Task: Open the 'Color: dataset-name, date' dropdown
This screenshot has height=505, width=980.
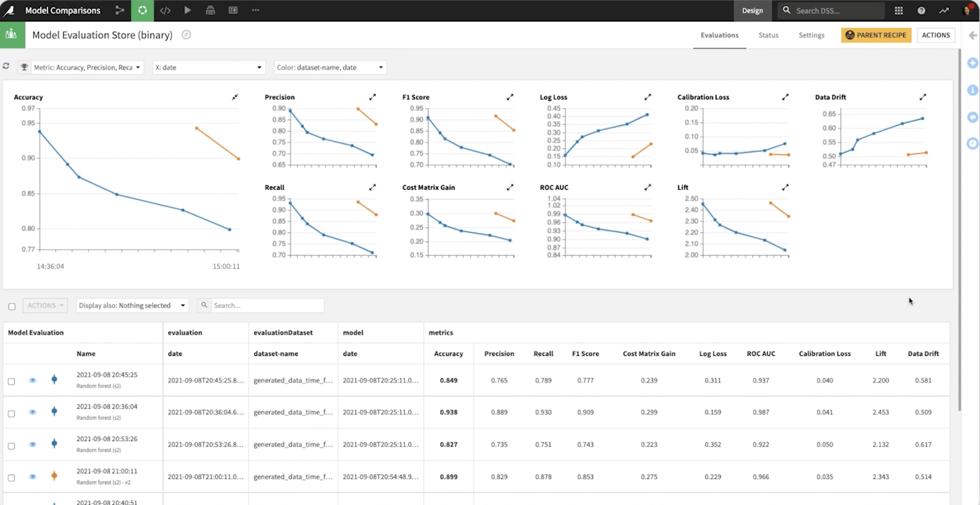Action: click(x=329, y=67)
